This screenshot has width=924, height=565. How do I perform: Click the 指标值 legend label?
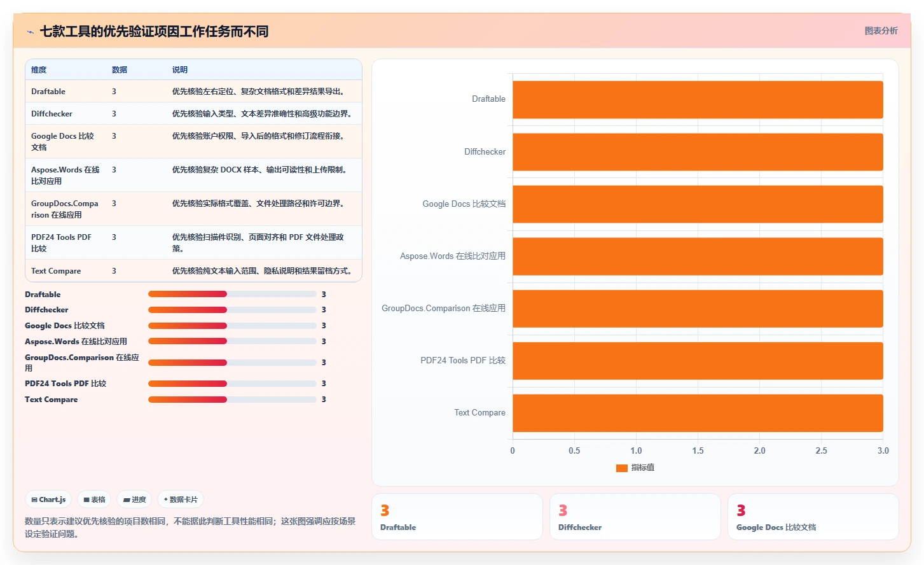(643, 468)
